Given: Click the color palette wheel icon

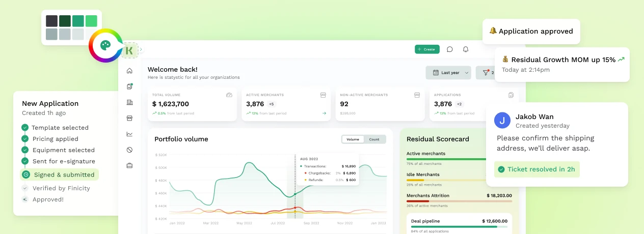Looking at the screenshot, I should [105, 46].
